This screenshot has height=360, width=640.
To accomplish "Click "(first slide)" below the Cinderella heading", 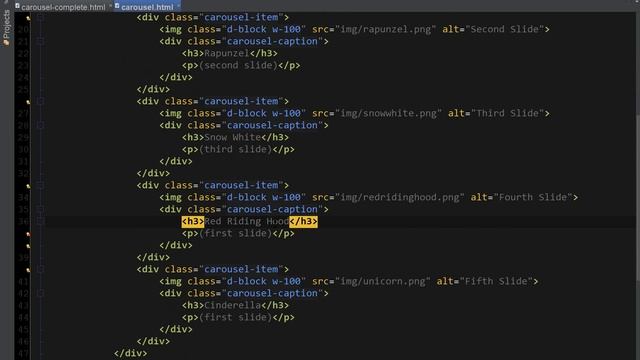I will pyautogui.click(x=235, y=318).
